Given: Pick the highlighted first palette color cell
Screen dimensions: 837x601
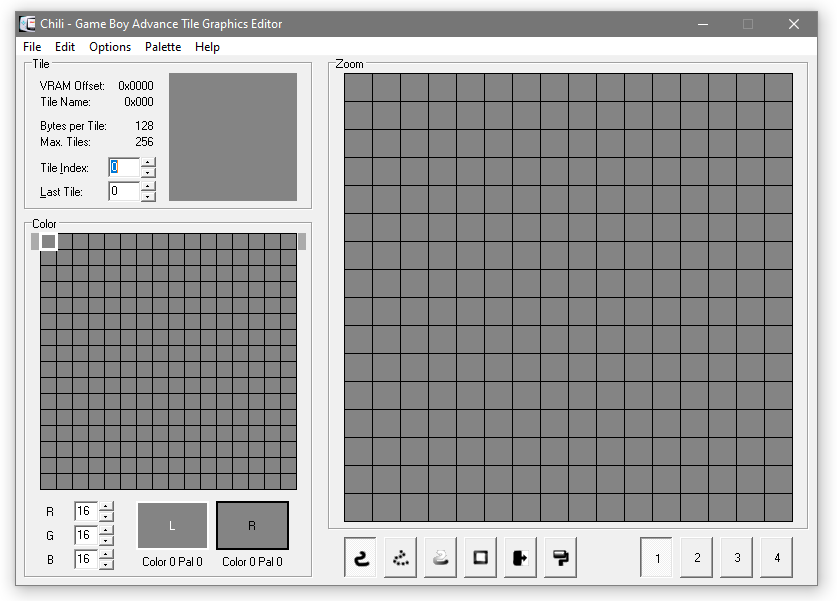Looking at the screenshot, I should click(x=48, y=241).
